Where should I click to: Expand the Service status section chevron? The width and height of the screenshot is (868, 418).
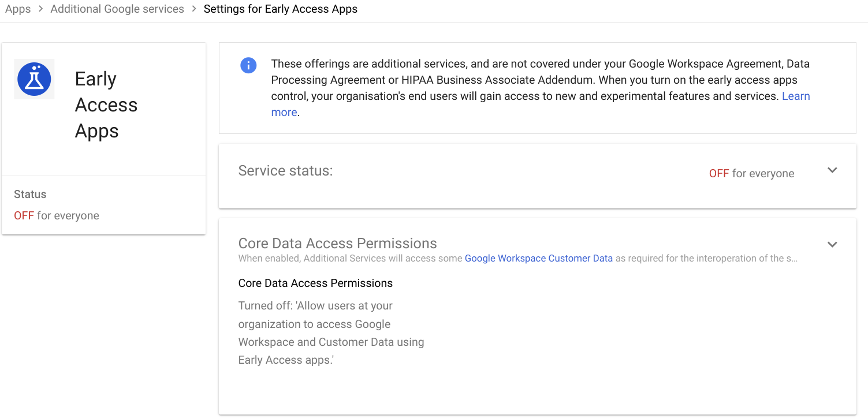point(832,170)
